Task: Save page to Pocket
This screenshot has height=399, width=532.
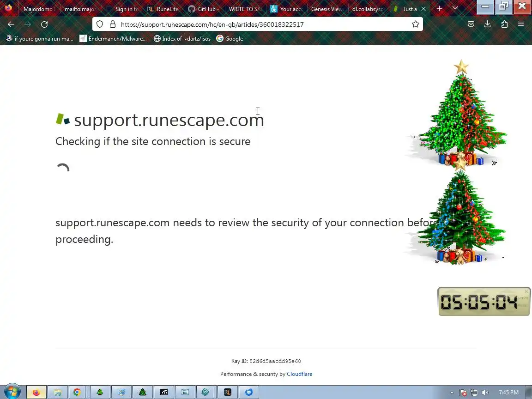Action: (471, 24)
